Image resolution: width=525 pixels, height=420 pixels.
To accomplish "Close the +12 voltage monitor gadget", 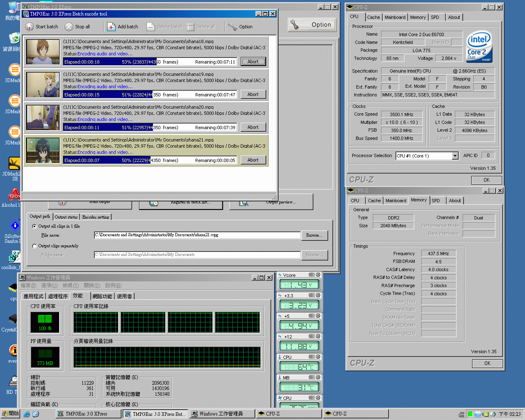I will (318, 336).
